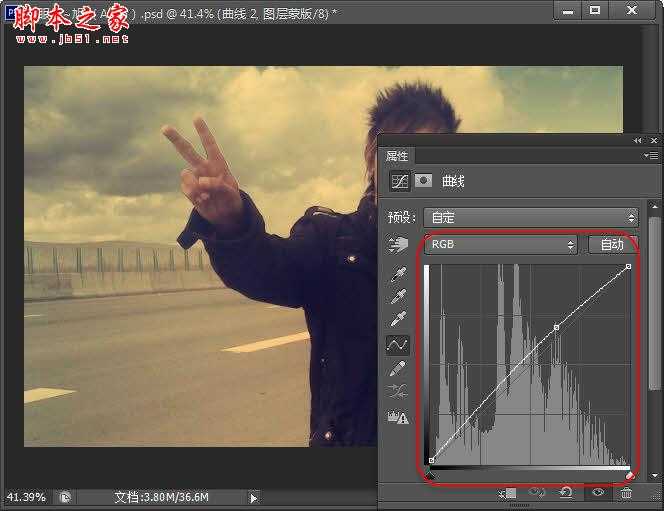Reset curves to adjustment defaults
This screenshot has width=664, height=511.
click(x=566, y=492)
